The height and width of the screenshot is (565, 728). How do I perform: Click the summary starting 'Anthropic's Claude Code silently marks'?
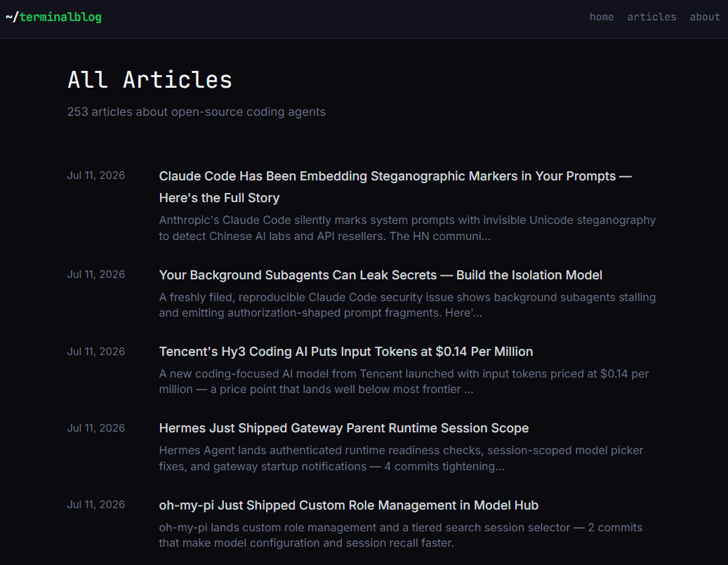point(408,228)
